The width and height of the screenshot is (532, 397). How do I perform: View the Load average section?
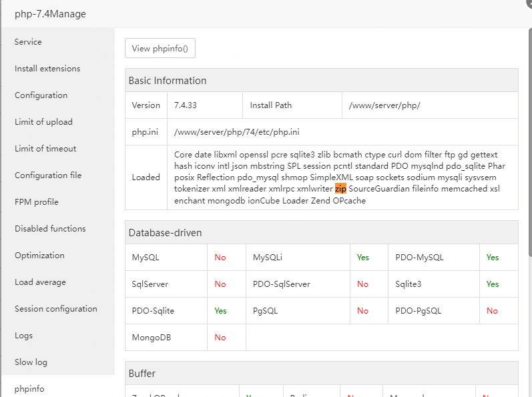tap(40, 282)
